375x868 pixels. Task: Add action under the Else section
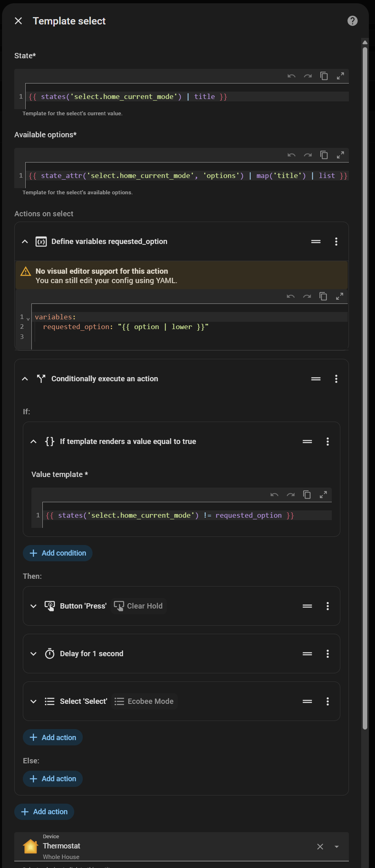click(x=53, y=779)
